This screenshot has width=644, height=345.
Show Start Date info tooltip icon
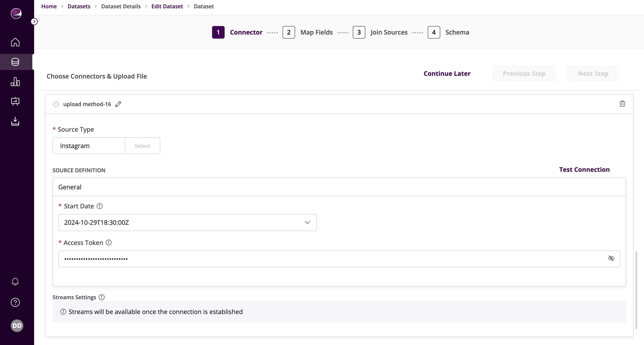(x=100, y=206)
